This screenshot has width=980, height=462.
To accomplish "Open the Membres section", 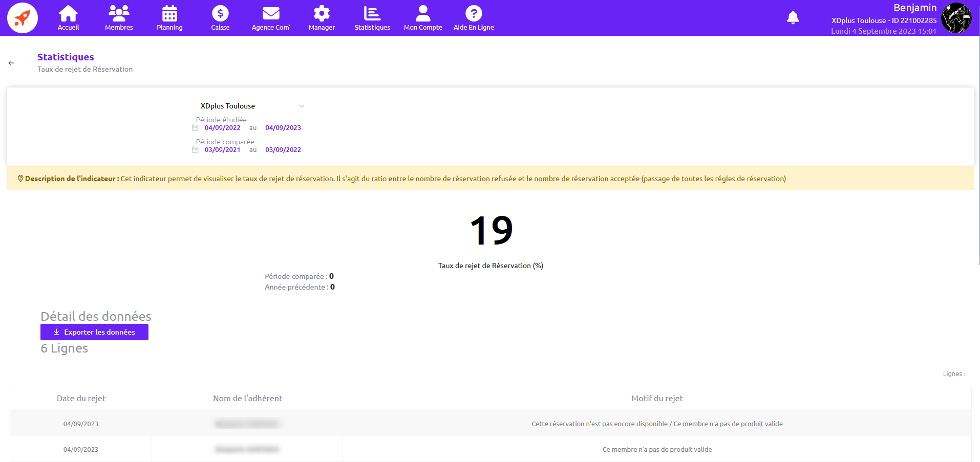I will coord(119,18).
